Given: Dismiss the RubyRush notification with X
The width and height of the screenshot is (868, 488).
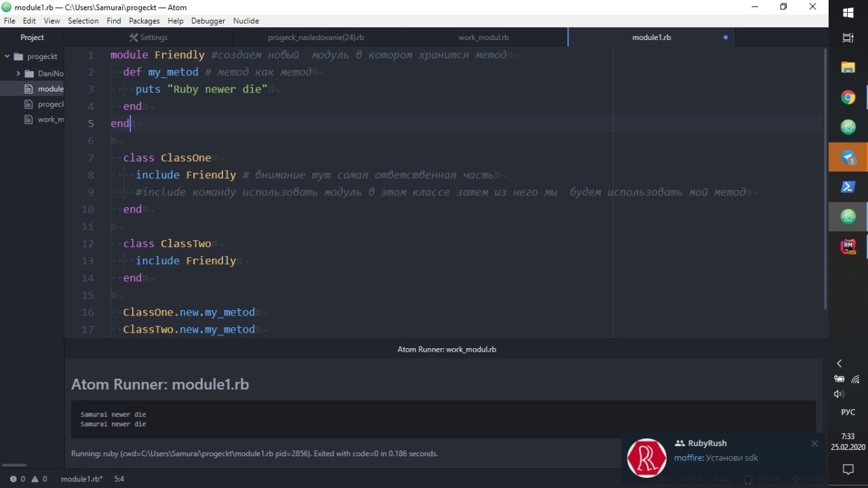Looking at the screenshot, I should point(814,443).
